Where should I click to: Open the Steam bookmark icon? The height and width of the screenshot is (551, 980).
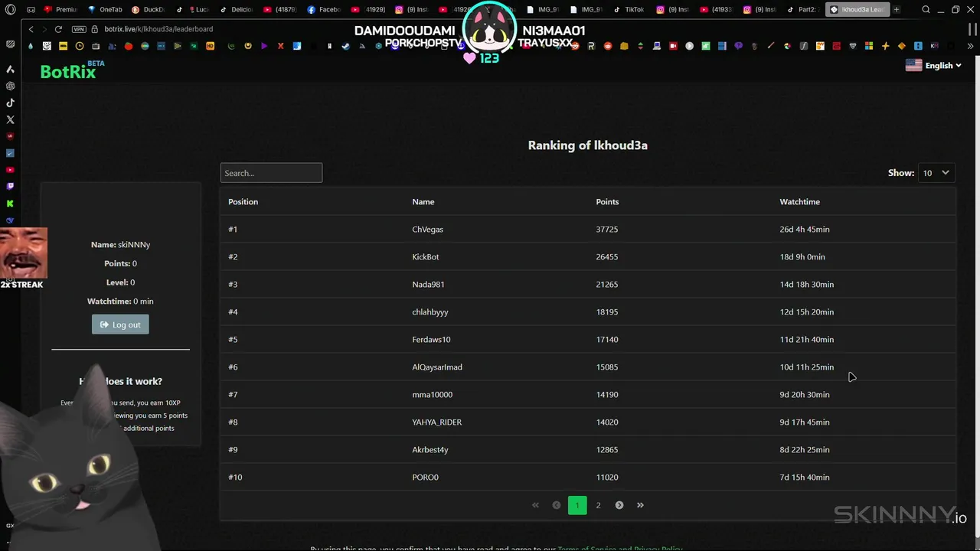click(345, 46)
